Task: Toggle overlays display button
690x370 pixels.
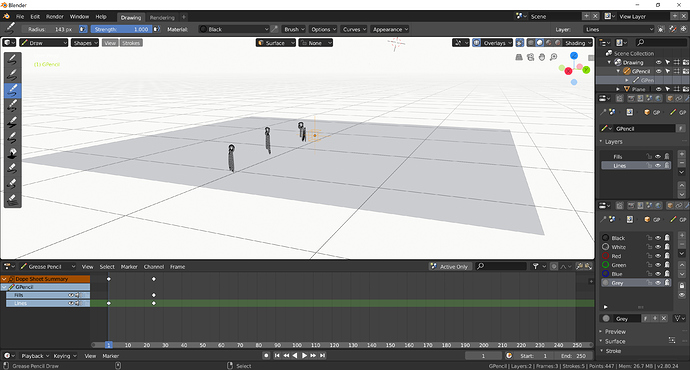Action: (477, 43)
